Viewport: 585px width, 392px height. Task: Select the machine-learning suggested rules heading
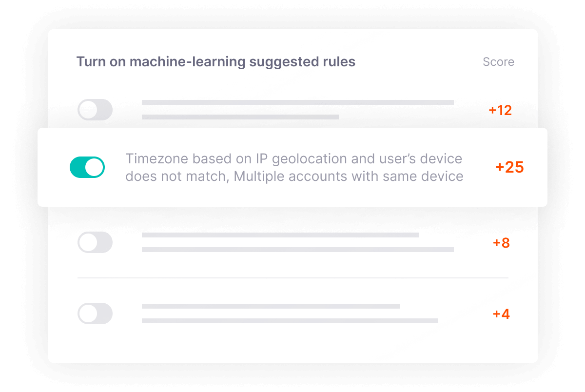[215, 61]
